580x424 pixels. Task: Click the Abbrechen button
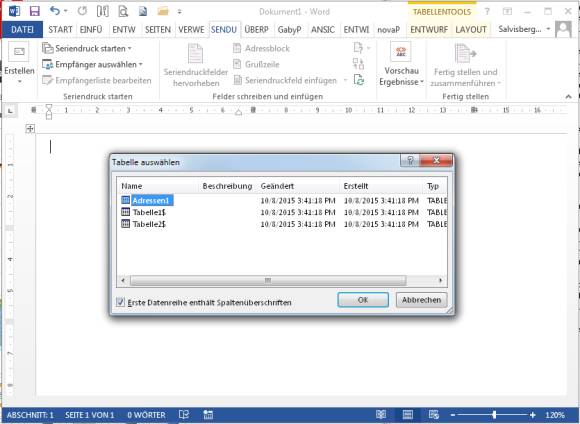pyautogui.click(x=421, y=300)
